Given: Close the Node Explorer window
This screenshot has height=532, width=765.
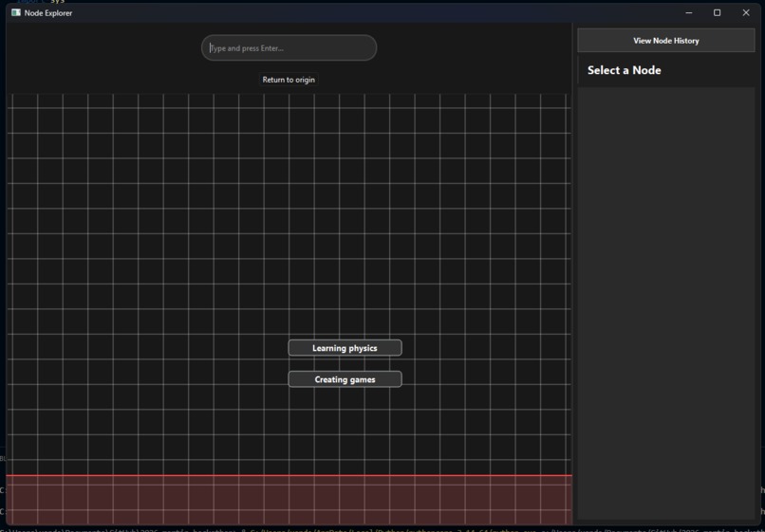Looking at the screenshot, I should coord(746,12).
